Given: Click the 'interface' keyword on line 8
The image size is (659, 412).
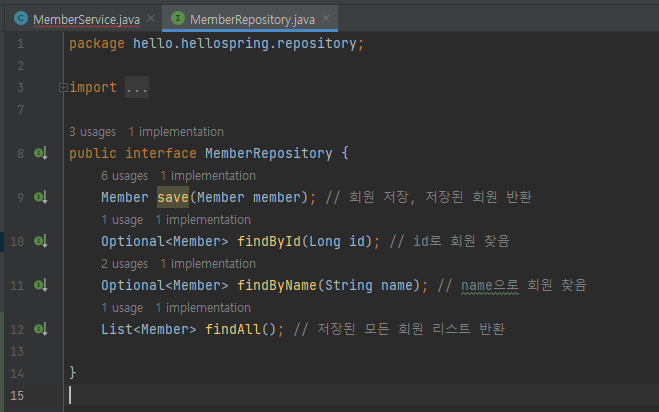Looking at the screenshot, I should [x=161, y=153].
